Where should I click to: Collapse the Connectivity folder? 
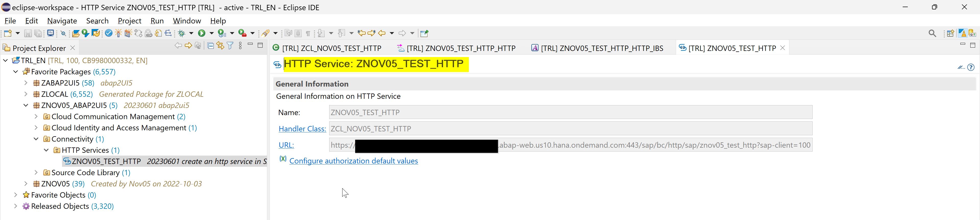tap(36, 139)
